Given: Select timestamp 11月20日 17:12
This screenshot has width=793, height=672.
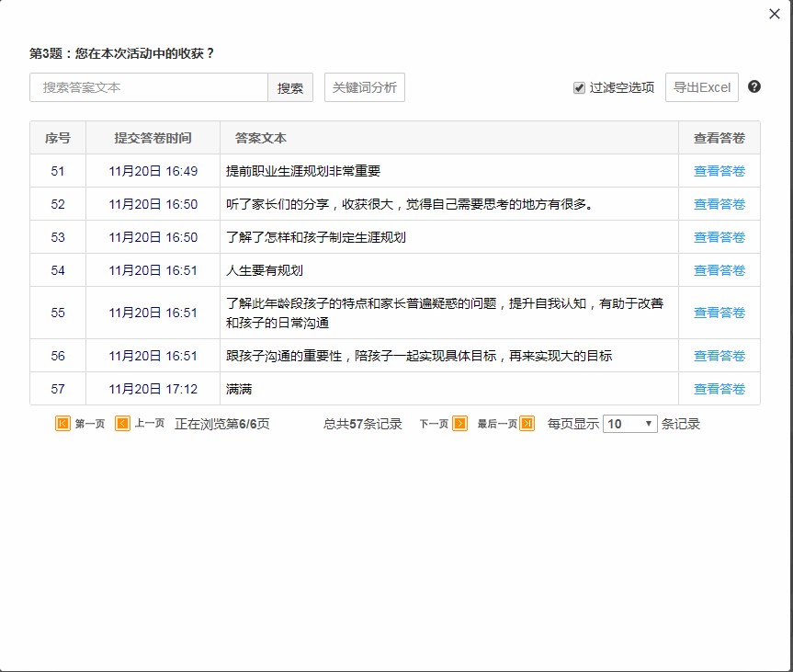Looking at the screenshot, I should tap(153, 389).
